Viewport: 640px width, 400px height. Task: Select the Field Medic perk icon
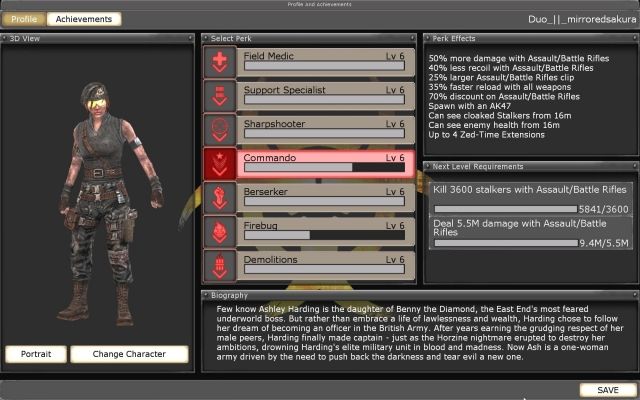pos(220,62)
